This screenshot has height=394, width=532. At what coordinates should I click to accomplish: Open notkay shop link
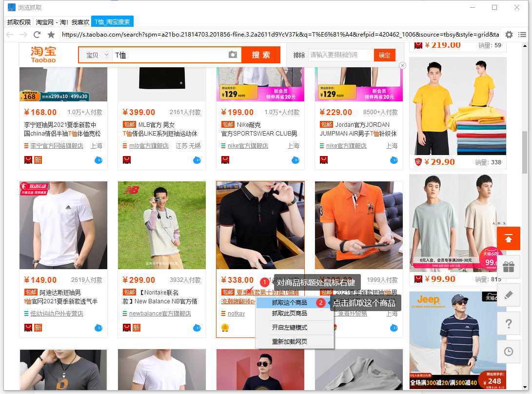[x=236, y=314]
